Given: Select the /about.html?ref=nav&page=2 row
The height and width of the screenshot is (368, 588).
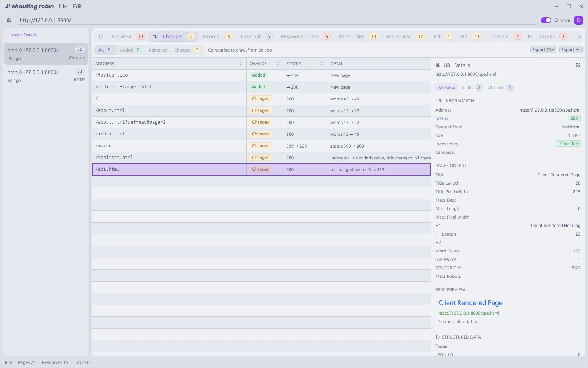Looking at the screenshot, I should point(261,122).
